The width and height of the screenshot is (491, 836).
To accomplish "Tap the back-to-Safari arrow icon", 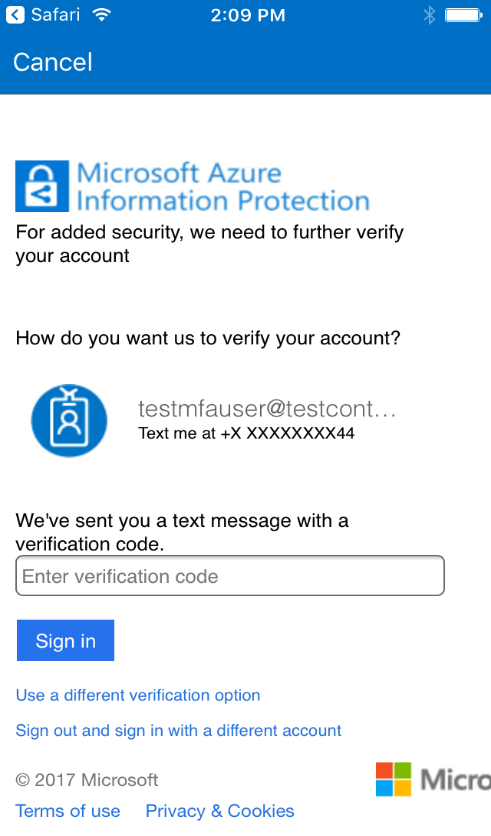I will (15, 14).
